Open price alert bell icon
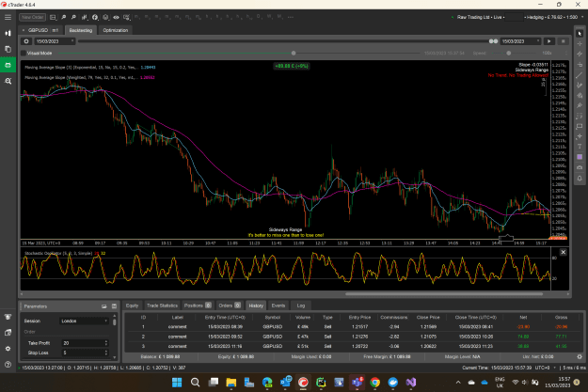The width and height of the screenshot is (588, 392). (580, 179)
